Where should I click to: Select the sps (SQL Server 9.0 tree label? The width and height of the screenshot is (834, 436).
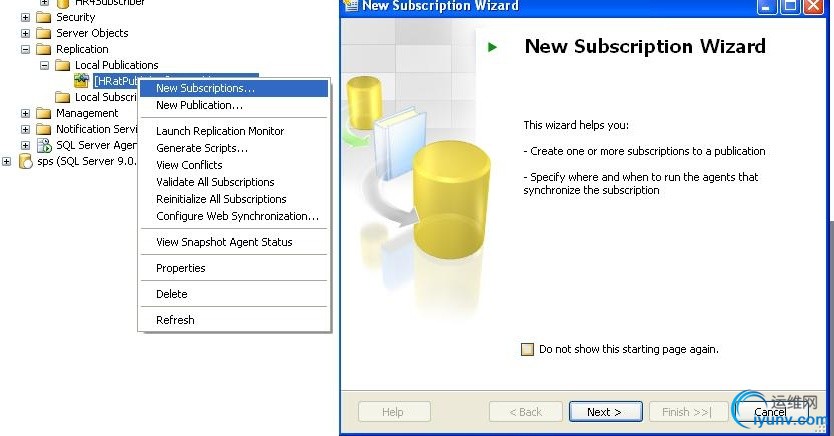pyautogui.click(x=87, y=161)
